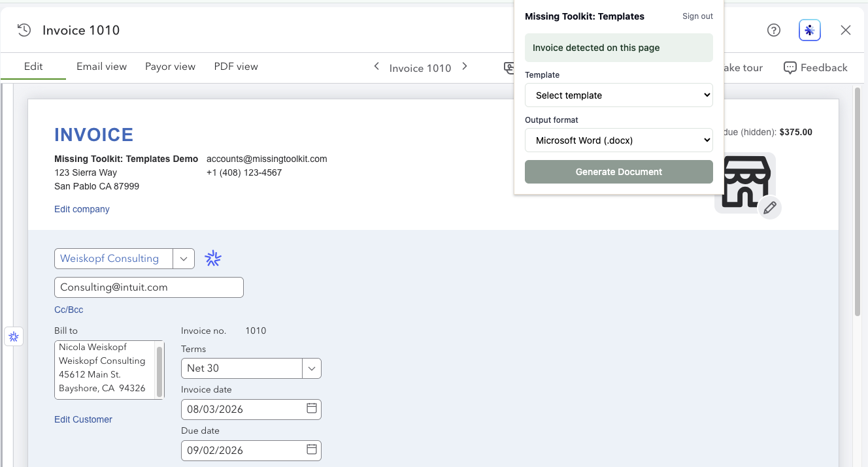Switch to Email view tab
Screen dimensions: 868x467
tap(101, 67)
